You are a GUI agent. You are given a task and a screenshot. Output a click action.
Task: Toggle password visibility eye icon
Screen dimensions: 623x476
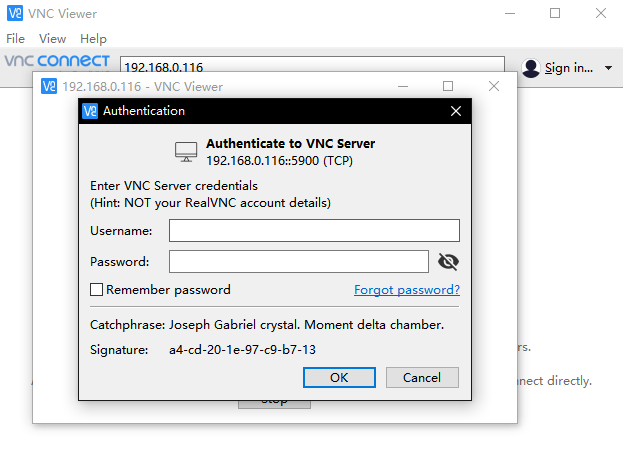coord(448,261)
